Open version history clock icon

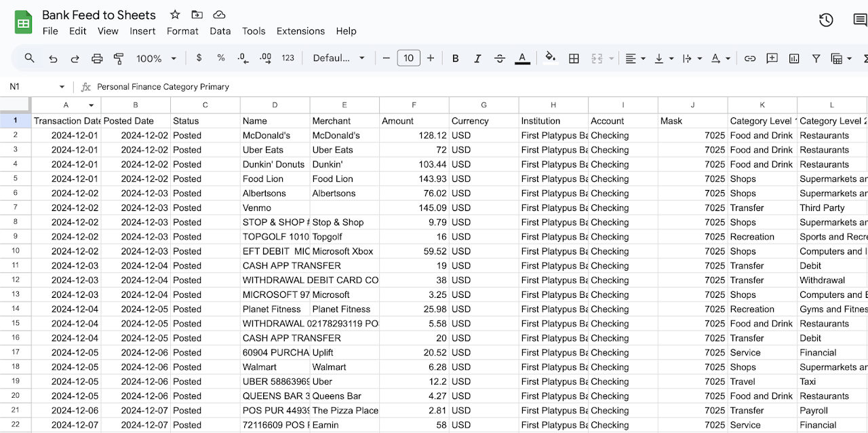(826, 20)
